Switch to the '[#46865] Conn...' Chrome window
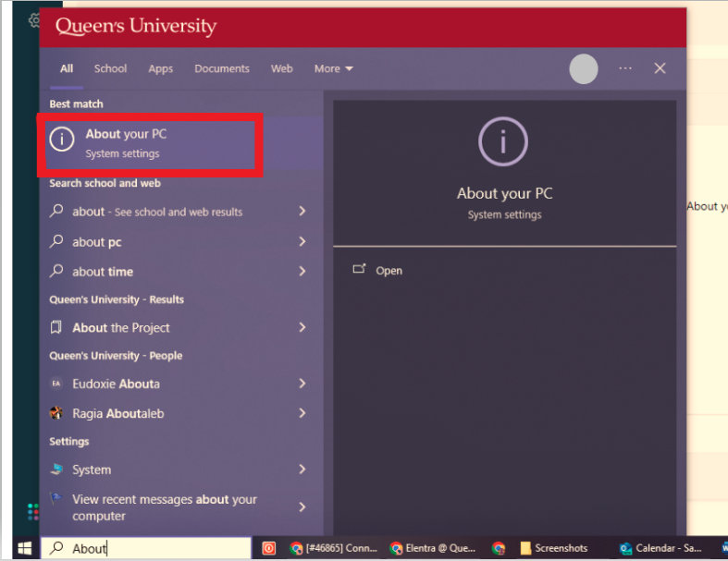Viewport: 728px width, 561px height. pyautogui.click(x=333, y=548)
